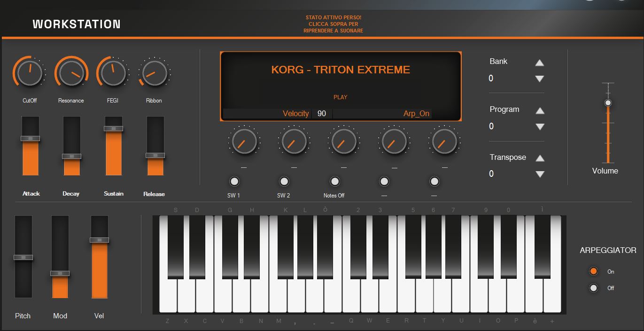Click the knob above SW 1
This screenshot has width=644, height=331.
245,142
